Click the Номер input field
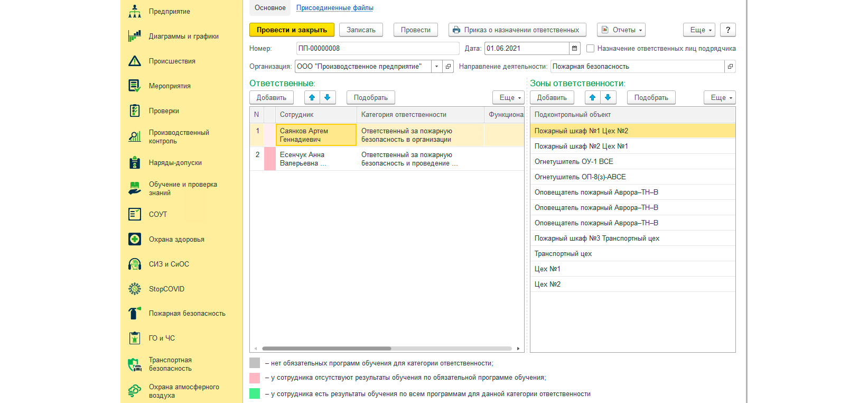 [x=378, y=49]
